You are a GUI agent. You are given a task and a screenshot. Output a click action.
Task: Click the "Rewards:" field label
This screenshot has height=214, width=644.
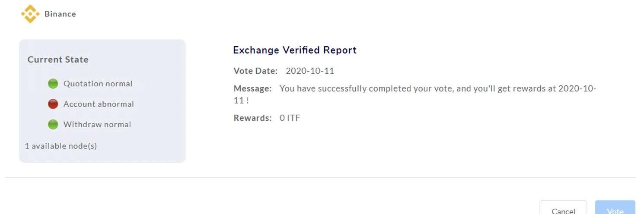pos(252,118)
